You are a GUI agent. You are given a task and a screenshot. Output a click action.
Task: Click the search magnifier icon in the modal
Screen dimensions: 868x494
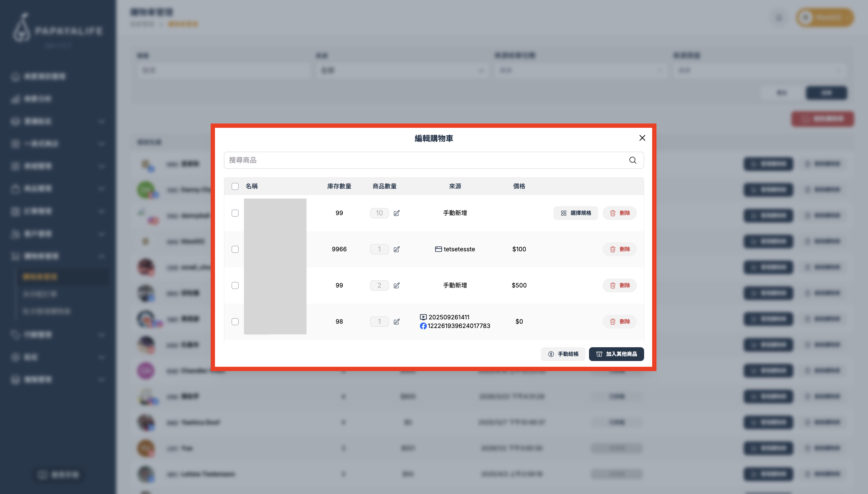tap(633, 160)
